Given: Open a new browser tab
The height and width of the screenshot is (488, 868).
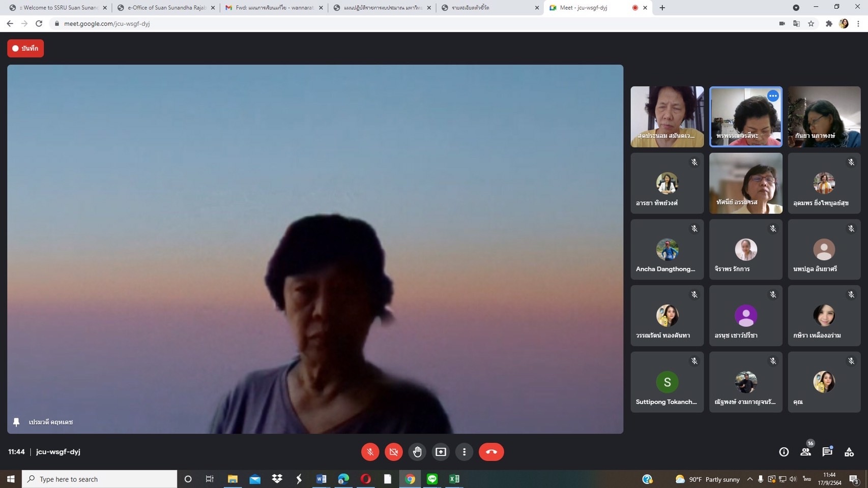Looking at the screenshot, I should click(x=662, y=8).
